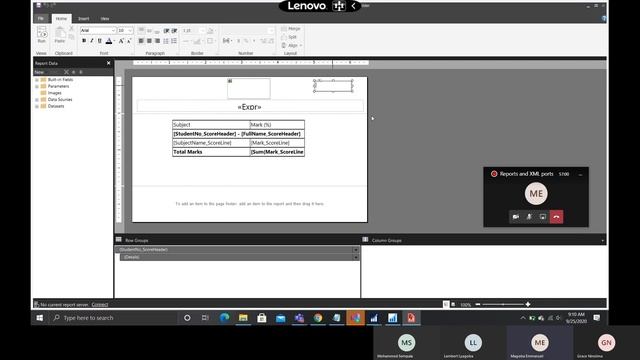Toggle underline formatting in the Font group

[x=100, y=41]
